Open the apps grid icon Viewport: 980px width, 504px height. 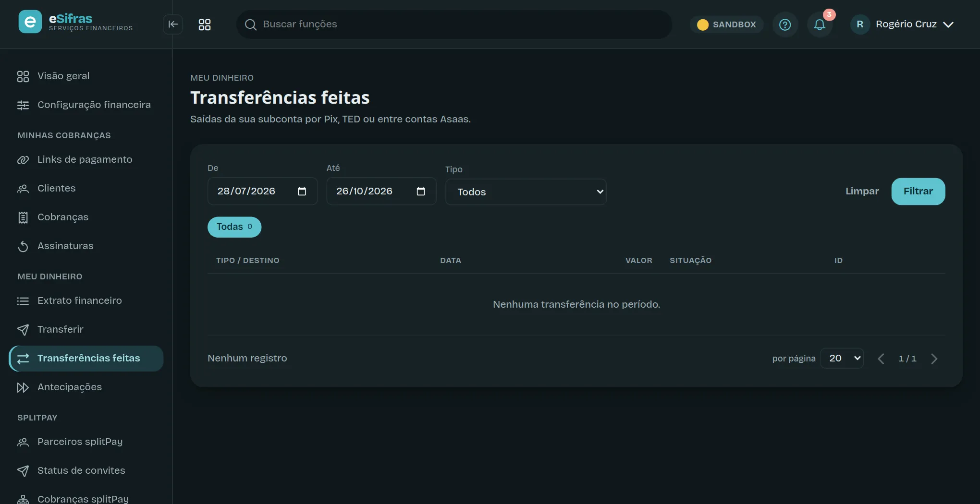205,24
